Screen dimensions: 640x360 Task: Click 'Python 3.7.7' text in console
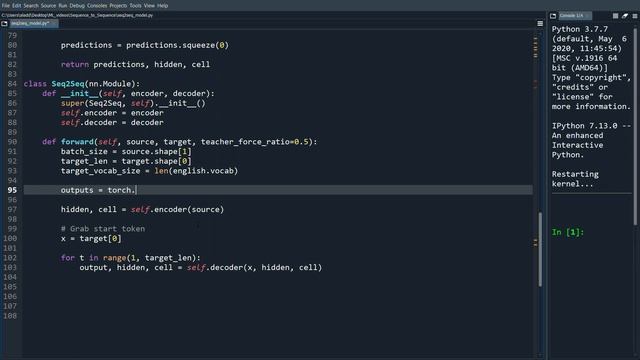tap(580, 29)
